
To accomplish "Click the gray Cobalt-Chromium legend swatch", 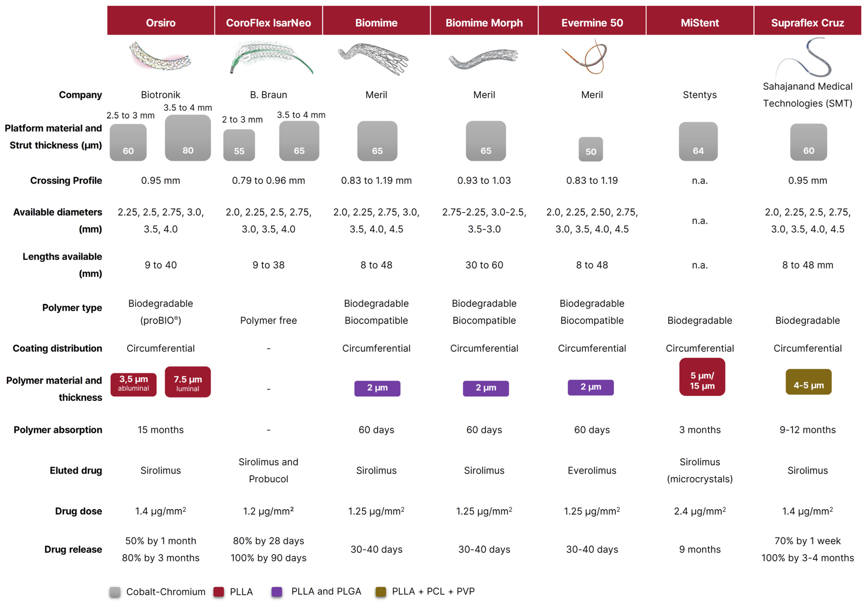I will pyautogui.click(x=115, y=592).
